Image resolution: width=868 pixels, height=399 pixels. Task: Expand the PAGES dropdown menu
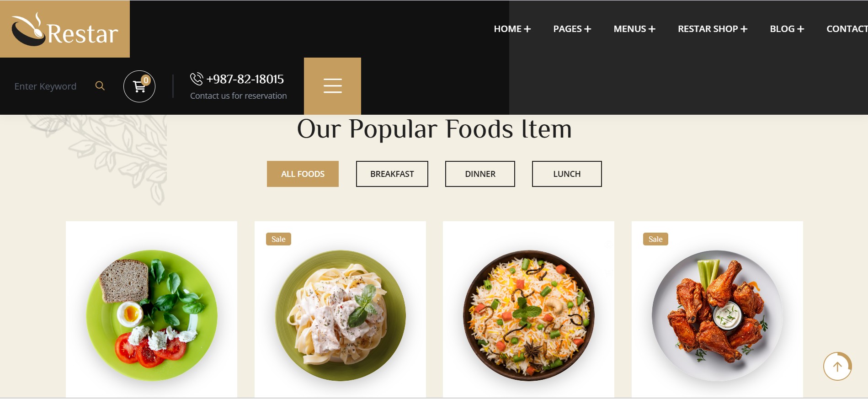572,29
